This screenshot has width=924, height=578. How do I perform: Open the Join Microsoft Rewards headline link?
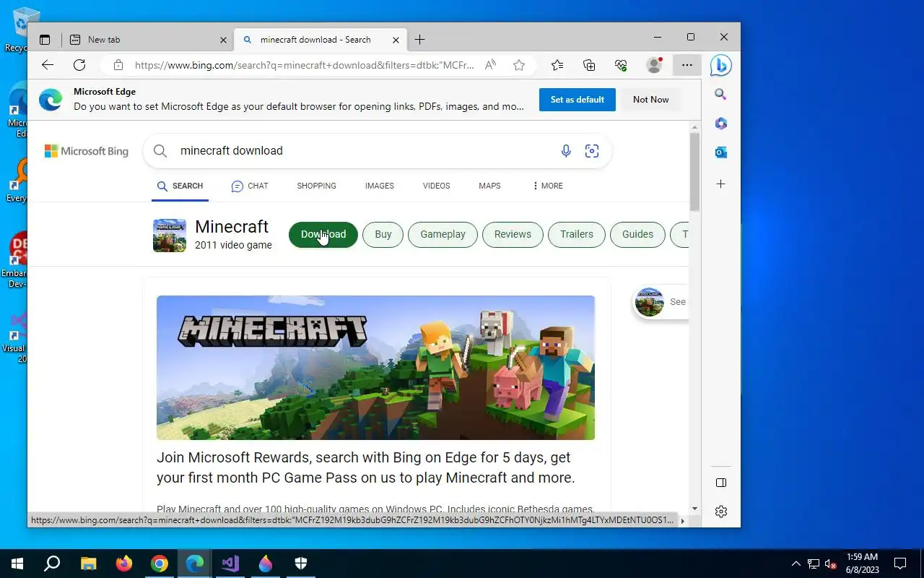[366, 467]
